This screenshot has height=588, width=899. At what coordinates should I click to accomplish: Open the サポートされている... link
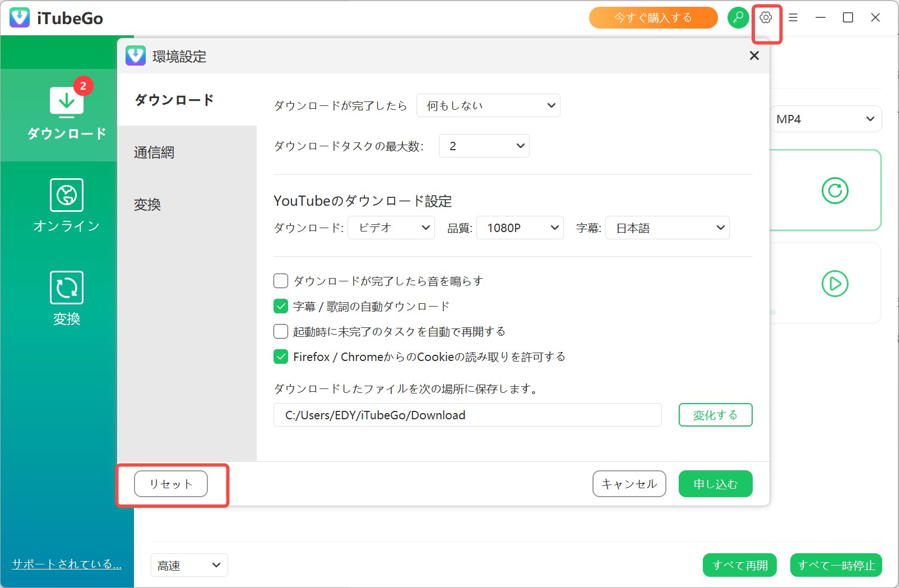pos(67,564)
